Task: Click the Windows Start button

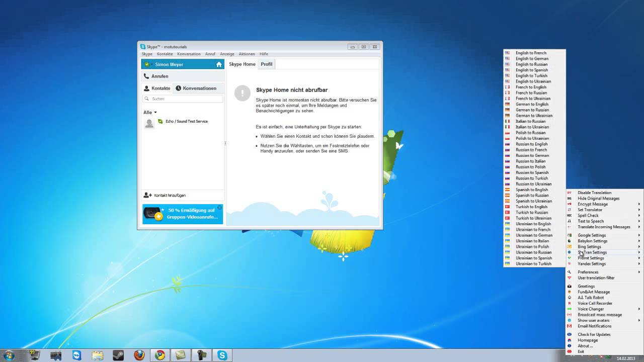Action: coord(9,355)
